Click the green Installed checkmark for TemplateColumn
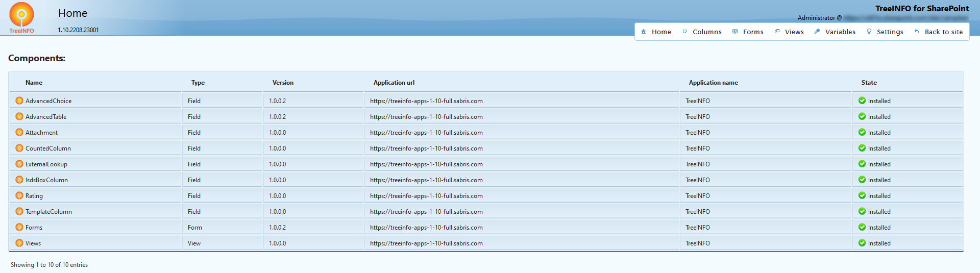The width and height of the screenshot is (980, 273). [862, 211]
